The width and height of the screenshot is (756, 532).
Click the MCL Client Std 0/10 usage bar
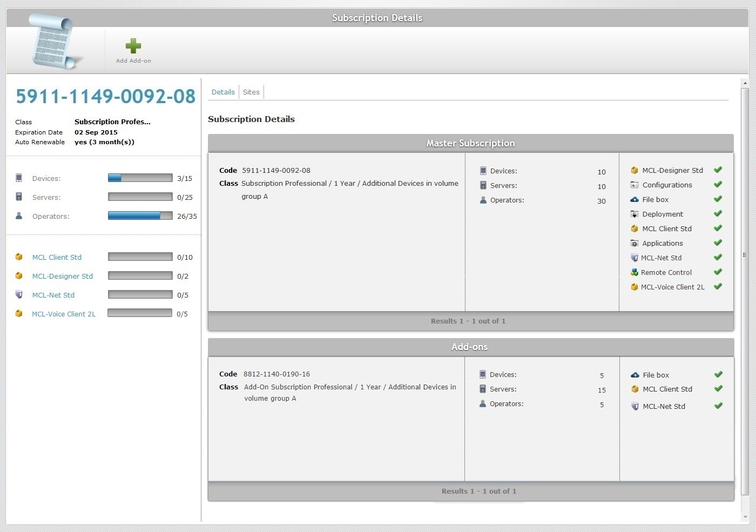(x=140, y=257)
